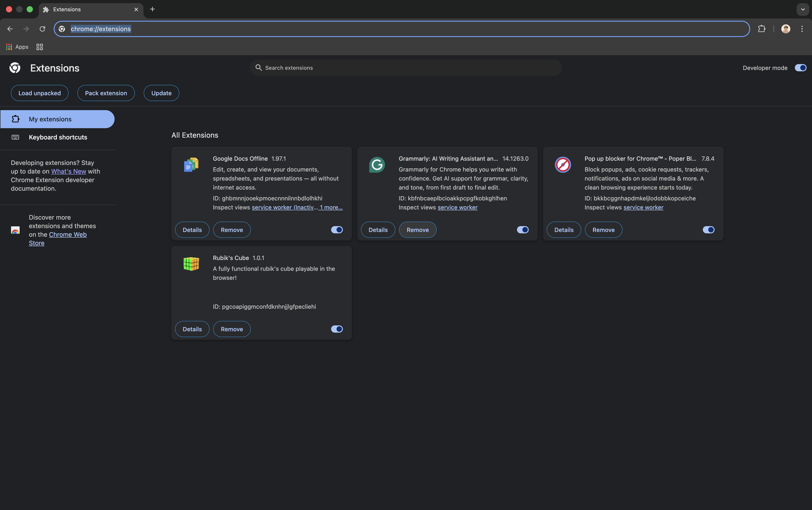The height and width of the screenshot is (510, 812).
Task: Open the Extensions puzzle menu in toolbar
Action: 762,29
